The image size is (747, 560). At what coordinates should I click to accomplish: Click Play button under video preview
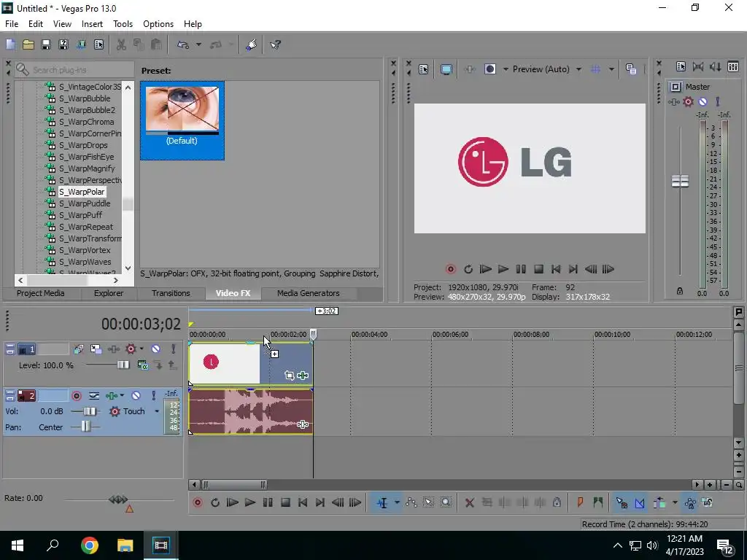tap(503, 270)
